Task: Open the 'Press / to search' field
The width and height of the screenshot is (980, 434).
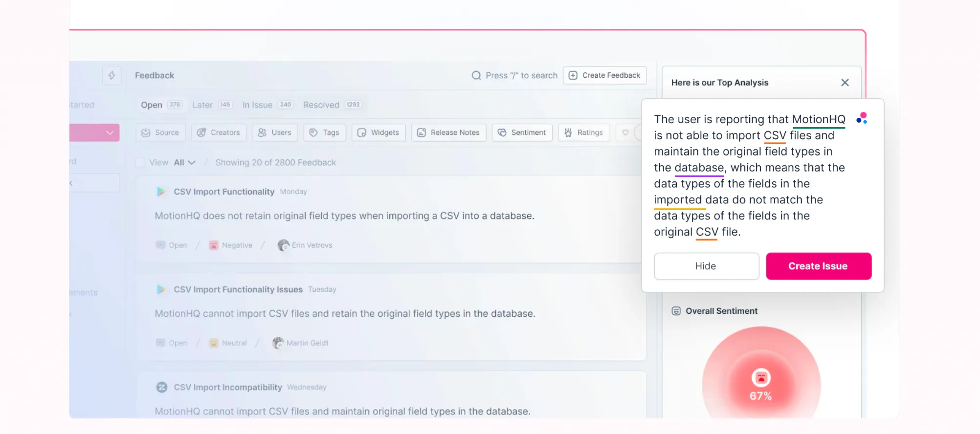Action: pyautogui.click(x=514, y=75)
